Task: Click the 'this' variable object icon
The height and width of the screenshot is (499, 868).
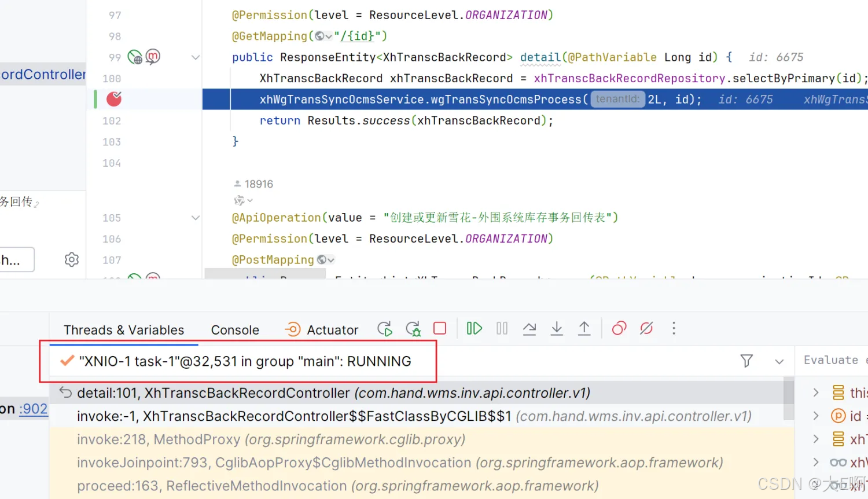Action: click(x=838, y=392)
